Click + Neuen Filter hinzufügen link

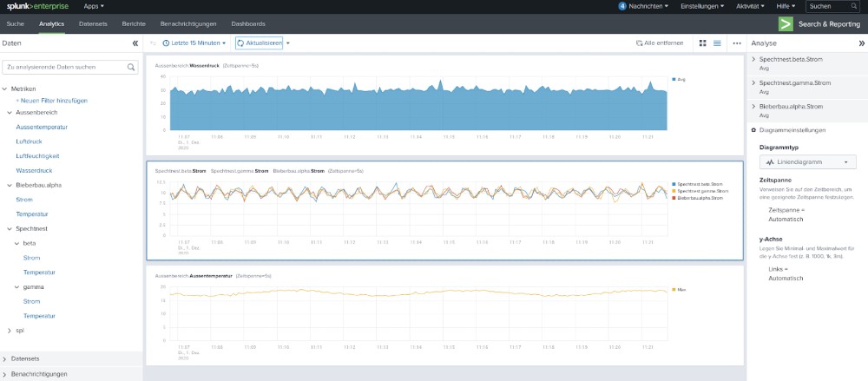tap(51, 101)
